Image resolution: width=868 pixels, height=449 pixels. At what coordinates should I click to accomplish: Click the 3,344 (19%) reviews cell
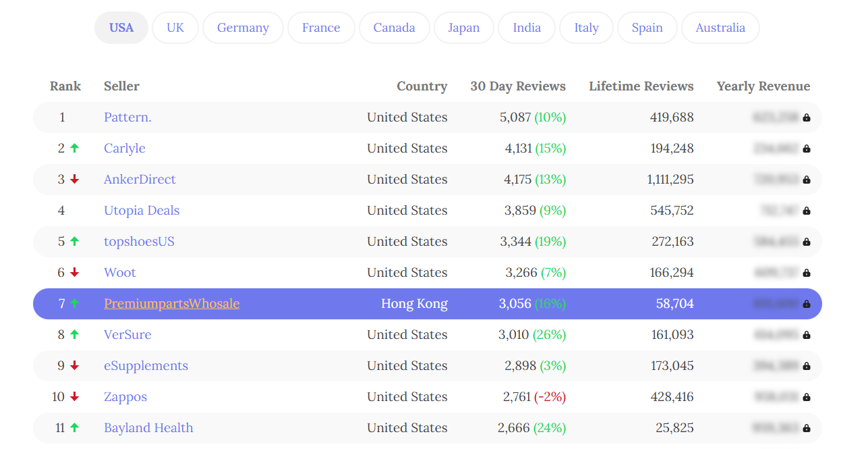tap(533, 242)
